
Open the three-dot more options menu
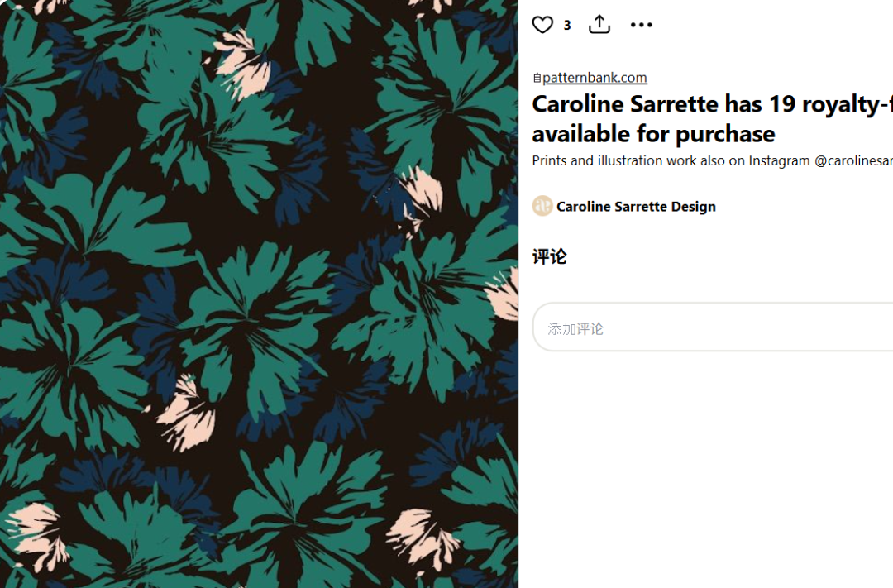[x=642, y=25]
